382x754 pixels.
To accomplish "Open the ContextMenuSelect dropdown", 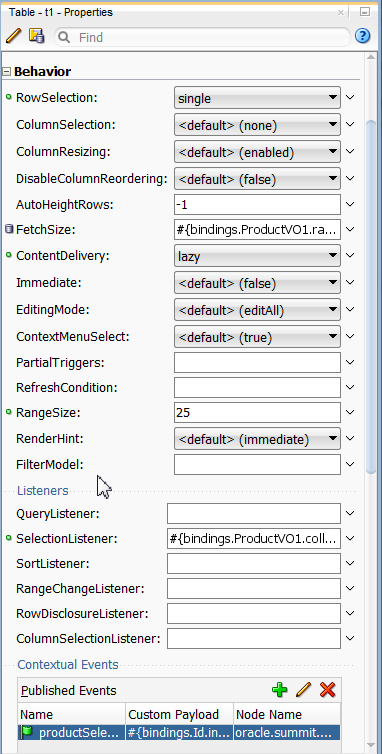I will (x=257, y=337).
